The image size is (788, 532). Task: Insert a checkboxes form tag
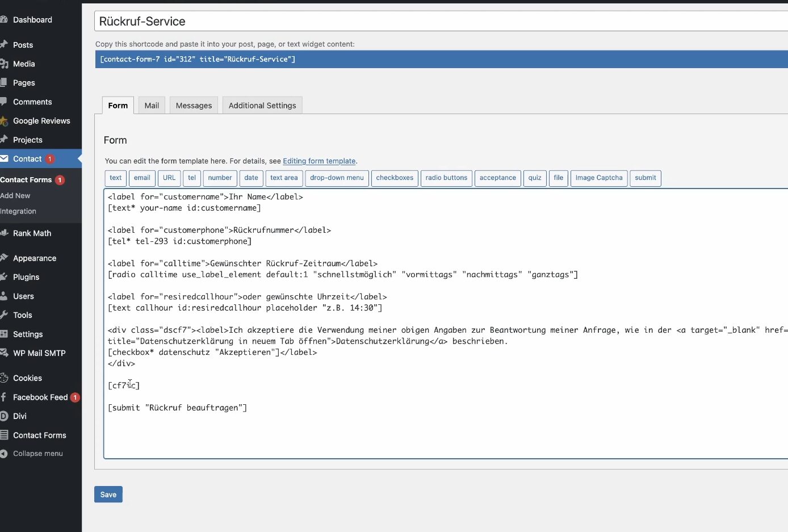tap(395, 178)
